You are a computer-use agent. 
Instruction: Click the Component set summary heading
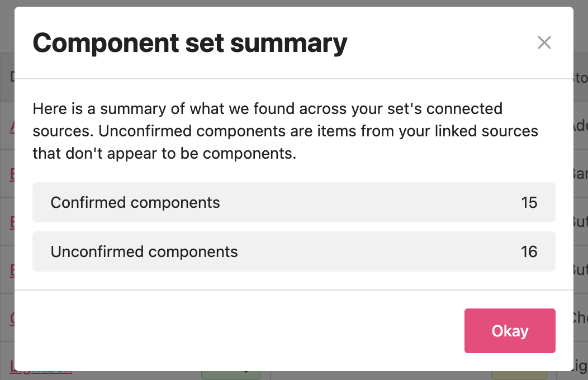click(x=190, y=43)
